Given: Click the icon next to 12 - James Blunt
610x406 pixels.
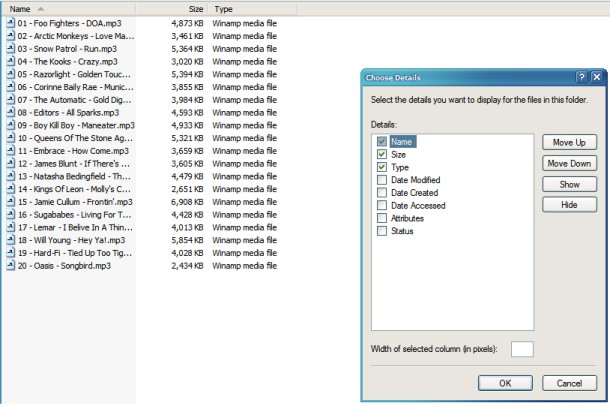Looking at the screenshot, I should click(11, 163).
